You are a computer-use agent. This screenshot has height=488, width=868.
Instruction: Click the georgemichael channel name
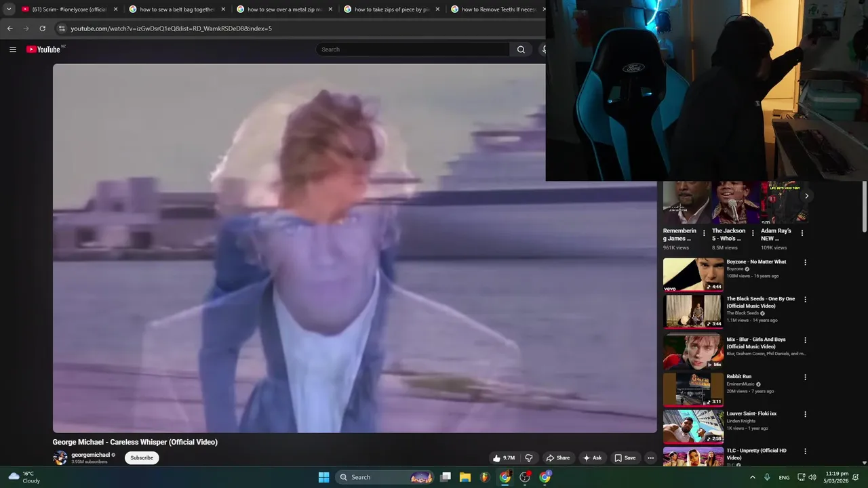click(x=90, y=455)
